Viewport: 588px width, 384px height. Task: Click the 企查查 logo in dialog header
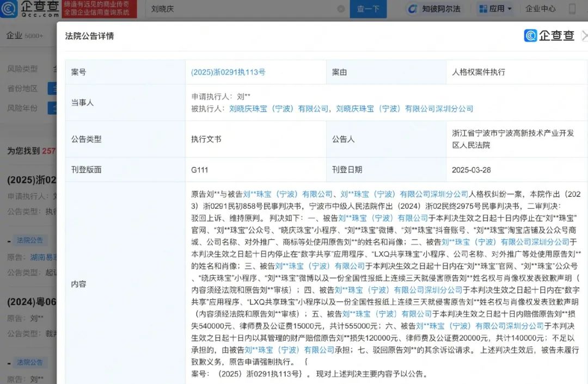549,36
